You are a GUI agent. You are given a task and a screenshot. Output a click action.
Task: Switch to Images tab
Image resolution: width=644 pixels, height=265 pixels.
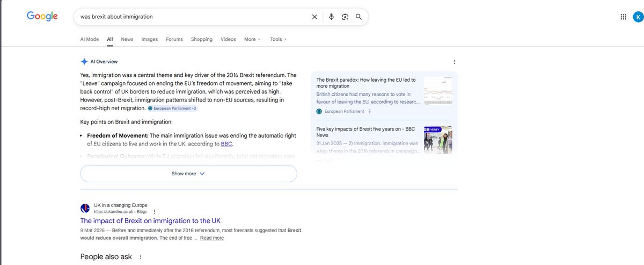(x=150, y=39)
